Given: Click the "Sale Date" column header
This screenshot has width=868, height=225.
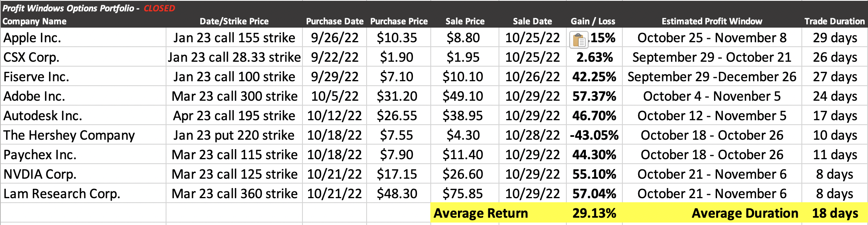Looking at the screenshot, I should click(532, 22).
